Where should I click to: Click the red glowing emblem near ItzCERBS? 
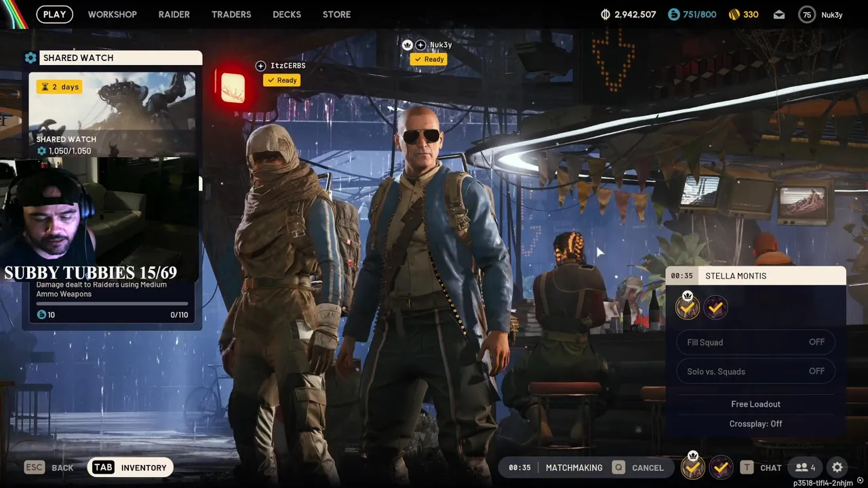233,87
